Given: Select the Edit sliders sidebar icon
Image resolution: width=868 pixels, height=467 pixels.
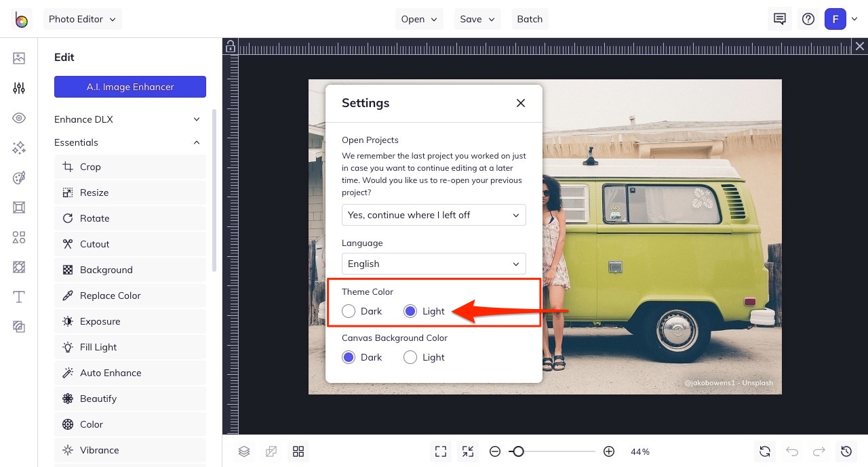Looking at the screenshot, I should [19, 88].
